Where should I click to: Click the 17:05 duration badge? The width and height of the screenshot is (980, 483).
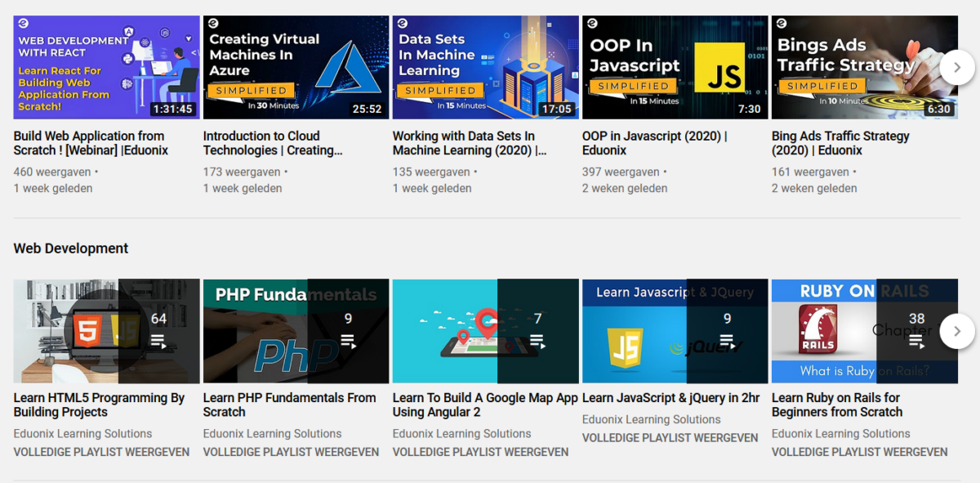click(x=556, y=109)
